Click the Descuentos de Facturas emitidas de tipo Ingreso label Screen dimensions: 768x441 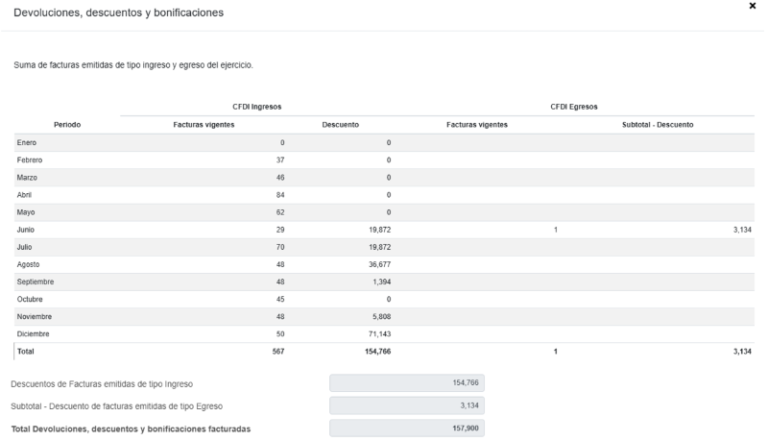[102, 384]
